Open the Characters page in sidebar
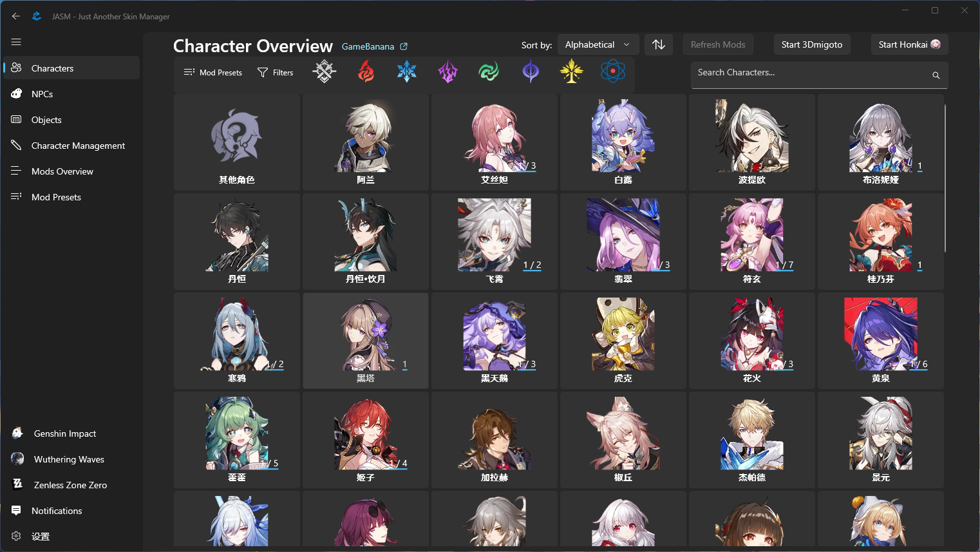Image resolution: width=980 pixels, height=552 pixels. coord(71,68)
